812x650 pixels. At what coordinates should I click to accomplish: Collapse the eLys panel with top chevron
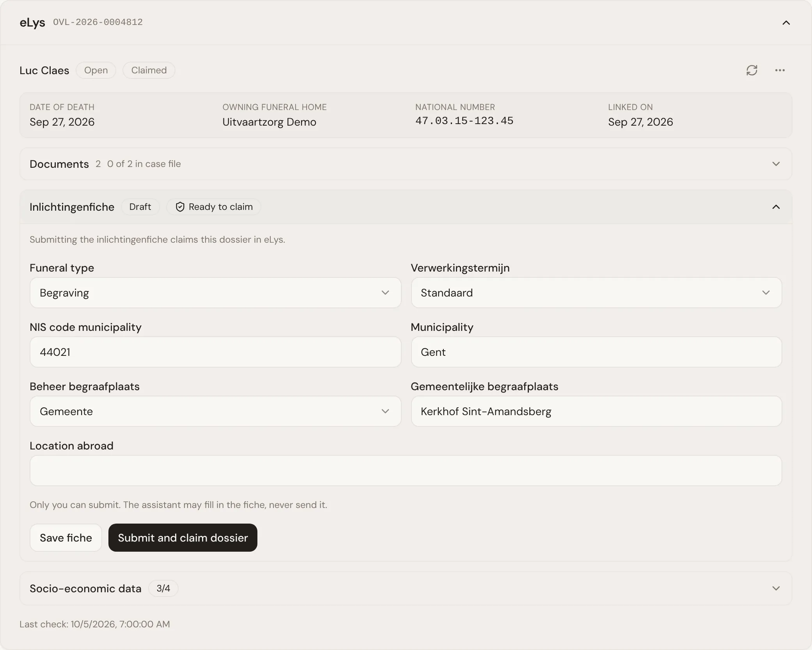(786, 23)
